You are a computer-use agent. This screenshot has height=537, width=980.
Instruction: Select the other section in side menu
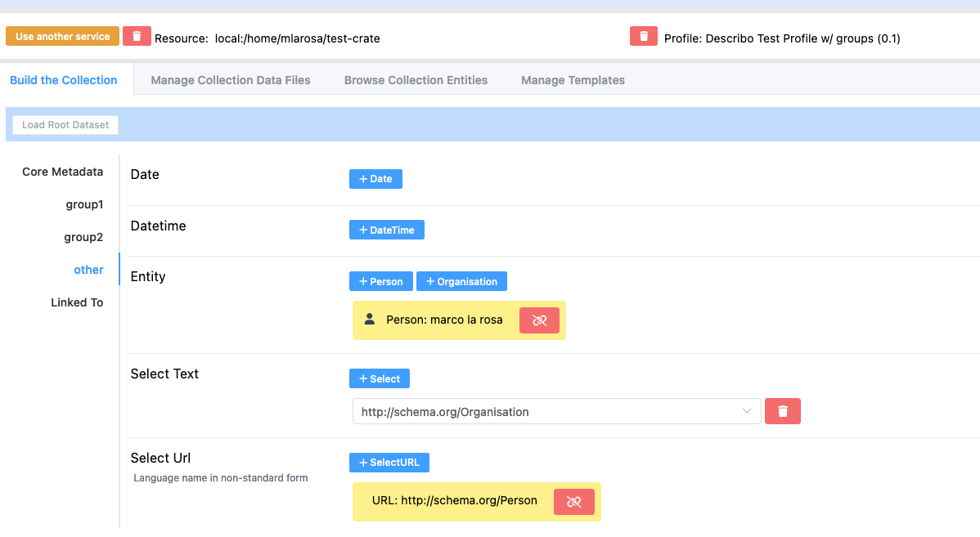pyautogui.click(x=88, y=270)
